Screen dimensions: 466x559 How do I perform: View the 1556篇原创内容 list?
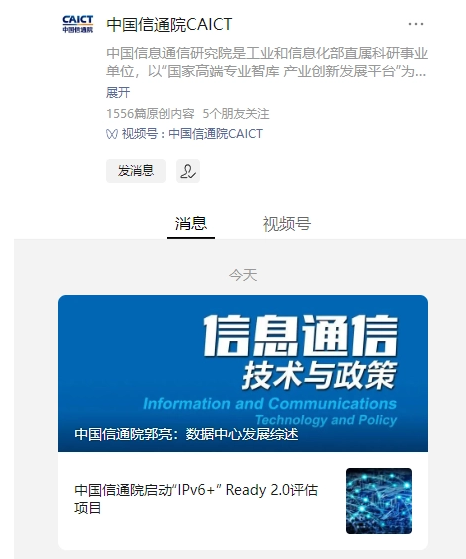(150, 114)
